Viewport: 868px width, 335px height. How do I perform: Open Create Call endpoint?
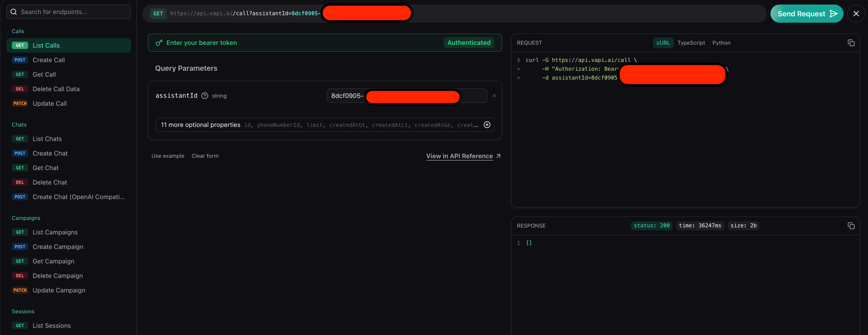click(x=68, y=60)
